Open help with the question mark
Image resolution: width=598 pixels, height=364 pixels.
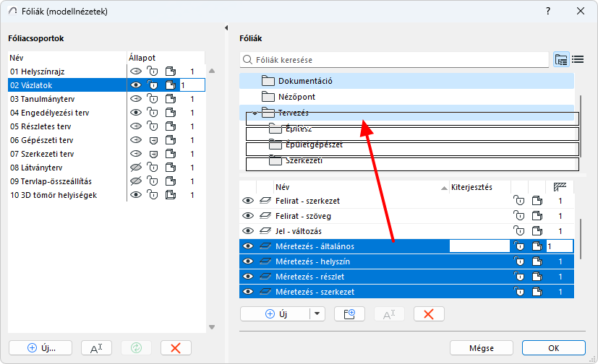click(548, 11)
